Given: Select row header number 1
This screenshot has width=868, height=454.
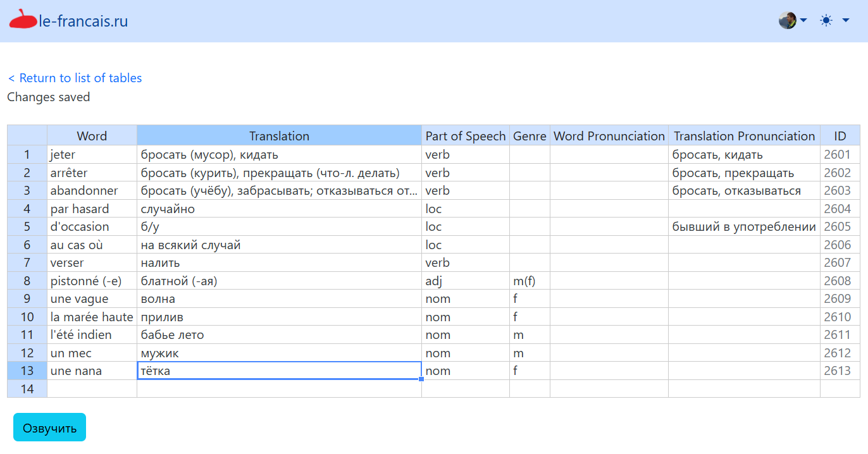Looking at the screenshot, I should 27,155.
